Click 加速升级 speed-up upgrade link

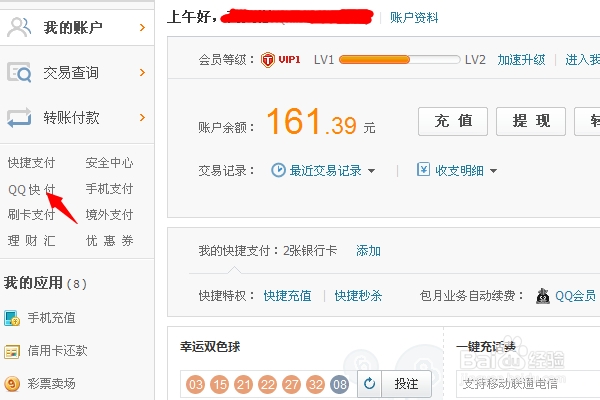click(521, 60)
